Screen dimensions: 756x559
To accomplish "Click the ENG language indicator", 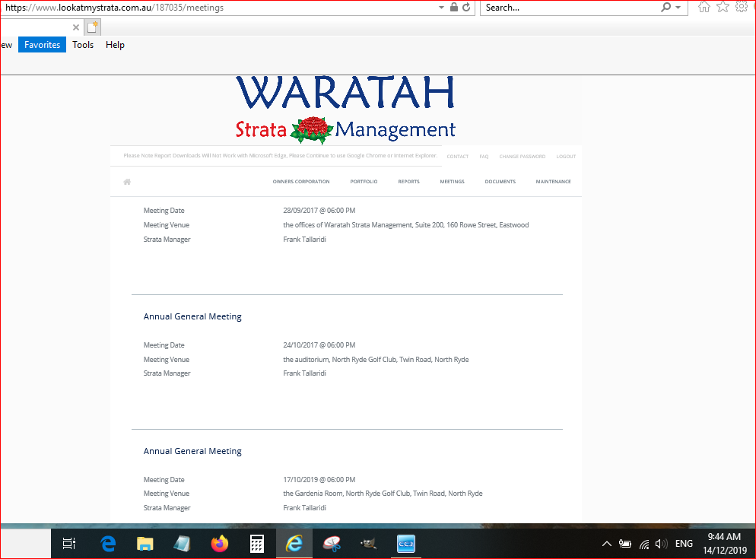I will (x=685, y=544).
